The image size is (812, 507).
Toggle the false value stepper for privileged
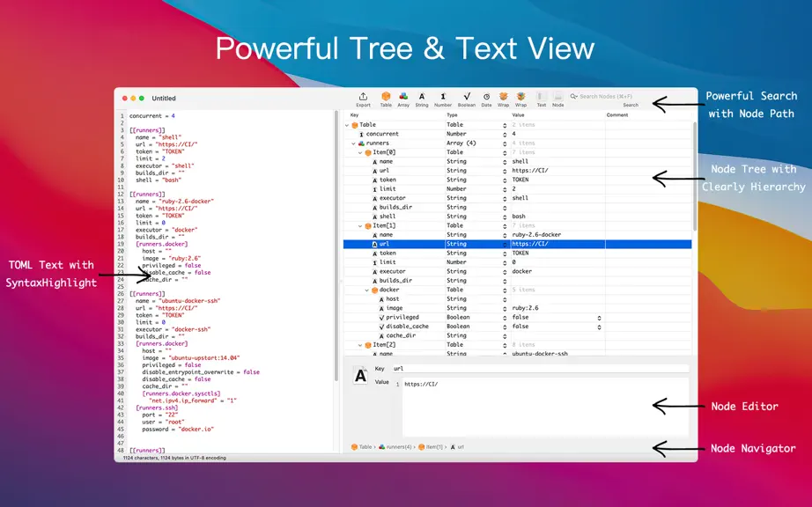(x=599, y=318)
